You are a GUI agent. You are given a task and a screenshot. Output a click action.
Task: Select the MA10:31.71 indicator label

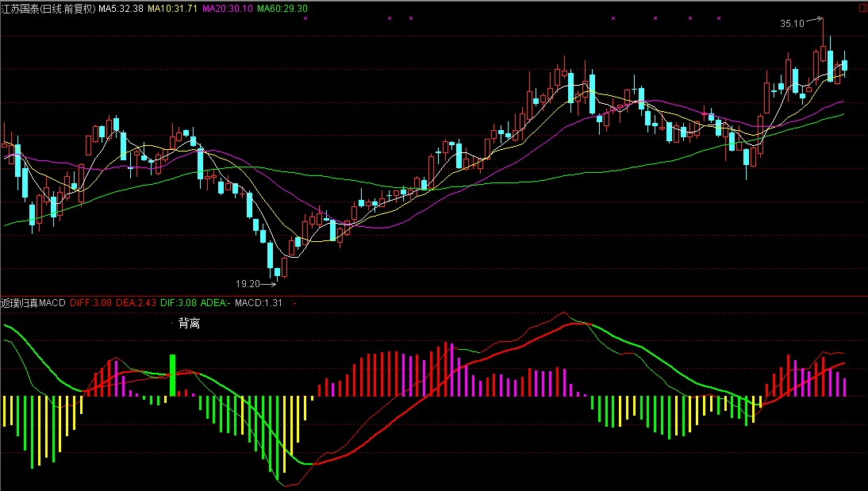172,9
